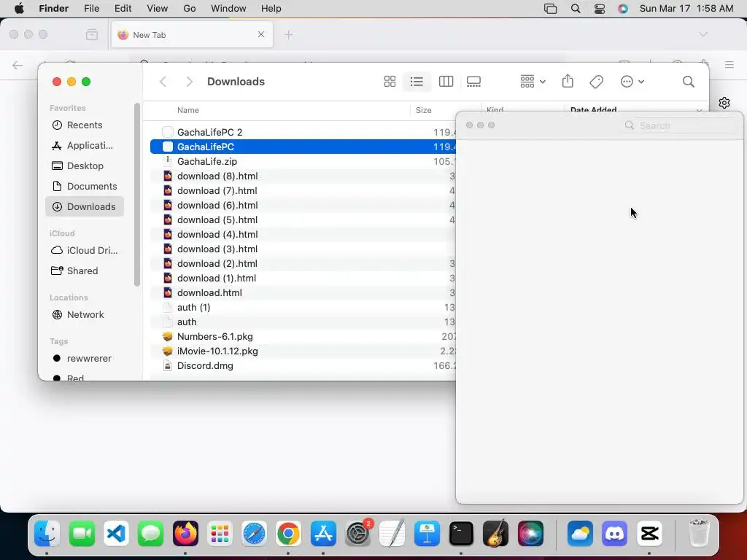This screenshot has width=747, height=560.
Task: Switch Finder to gallery view
Action: (473, 82)
